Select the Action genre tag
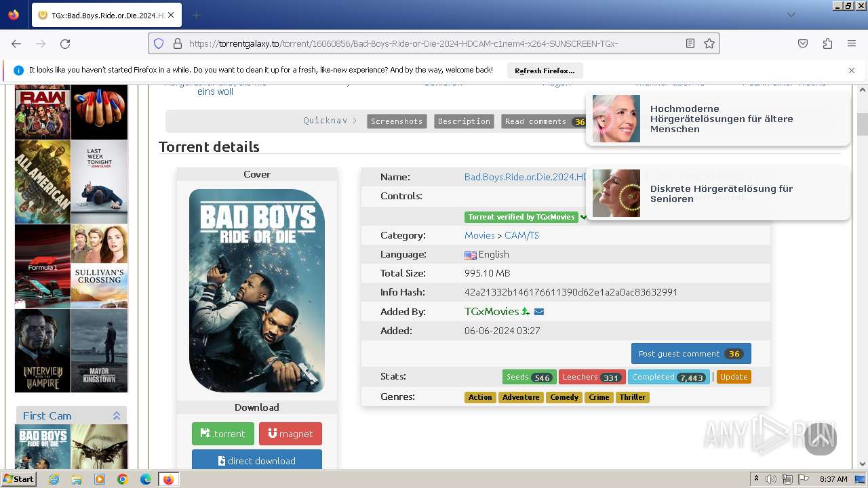This screenshot has width=868, height=488. pos(480,397)
